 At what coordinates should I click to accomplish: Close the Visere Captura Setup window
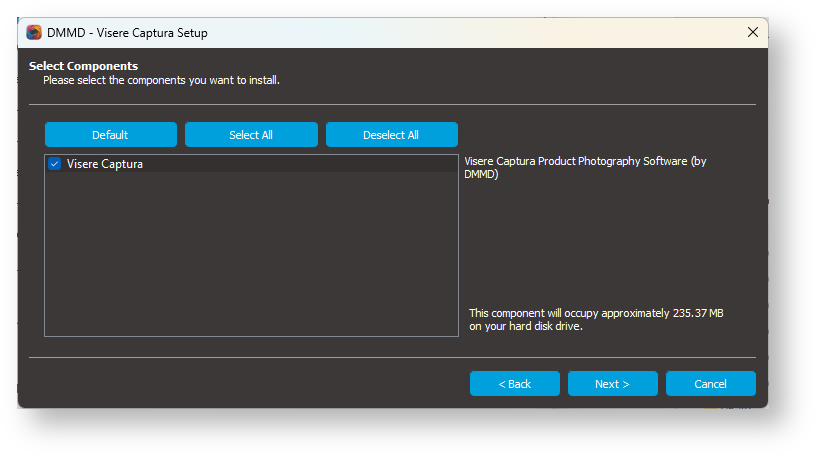click(x=753, y=33)
